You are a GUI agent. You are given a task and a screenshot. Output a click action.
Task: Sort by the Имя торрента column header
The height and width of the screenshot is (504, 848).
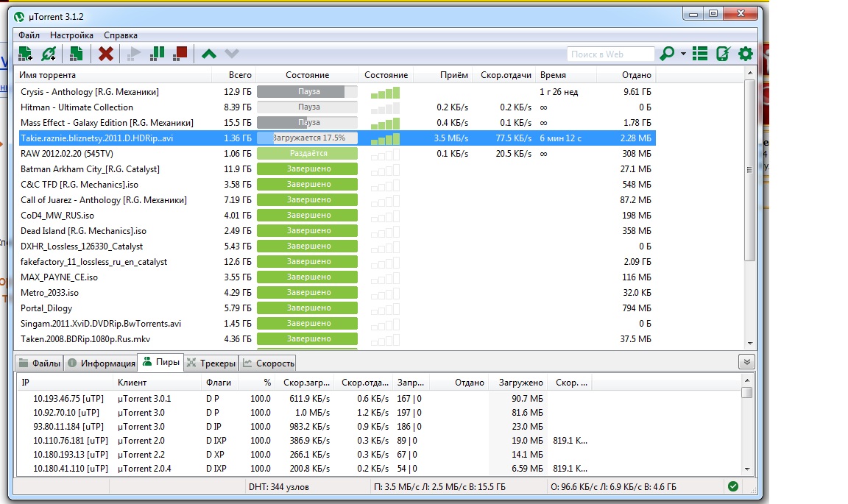(113, 74)
